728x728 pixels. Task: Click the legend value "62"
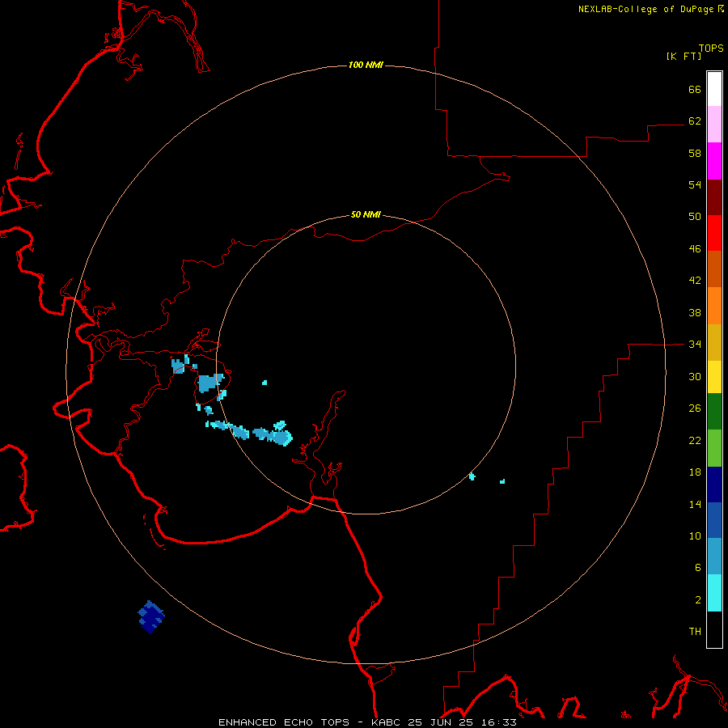click(x=695, y=121)
